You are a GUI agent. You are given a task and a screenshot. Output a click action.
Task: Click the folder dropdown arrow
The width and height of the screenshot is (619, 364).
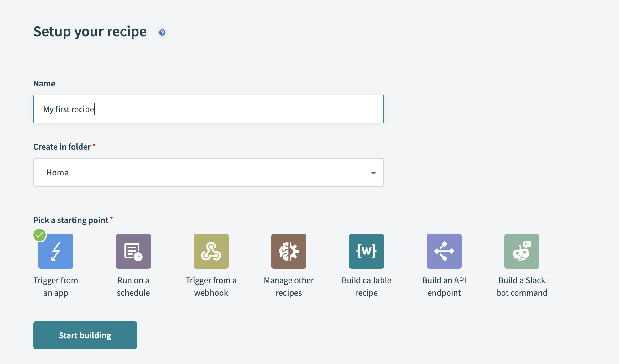pos(373,173)
